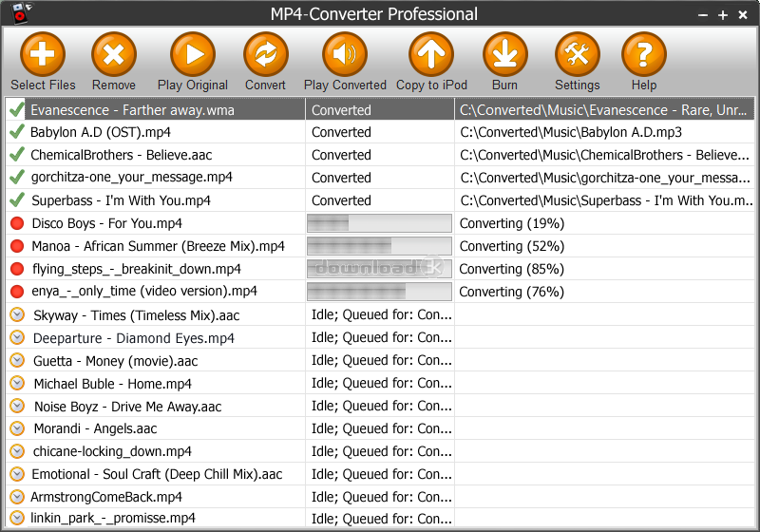
Task: Click progress bar for Disco Boys - For You.mp4
Action: (x=379, y=223)
